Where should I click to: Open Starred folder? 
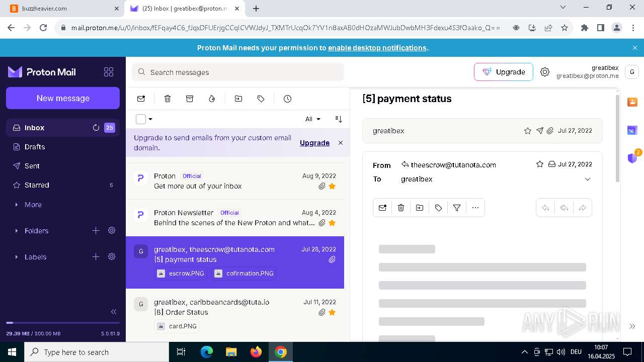click(63, 185)
